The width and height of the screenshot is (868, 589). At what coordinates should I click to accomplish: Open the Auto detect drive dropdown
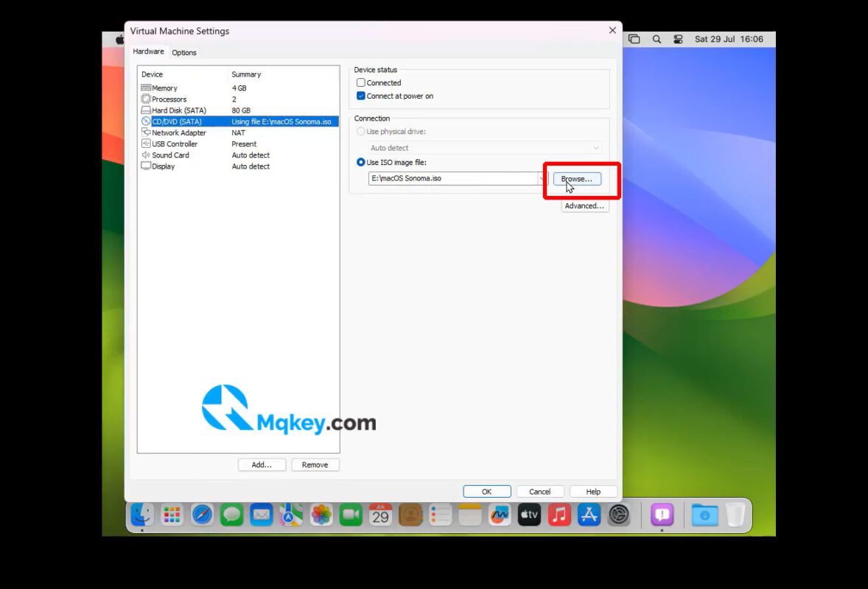tap(485, 148)
